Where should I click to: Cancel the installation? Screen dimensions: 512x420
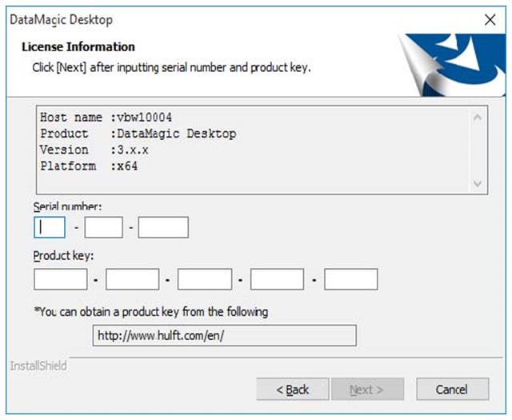(x=452, y=390)
